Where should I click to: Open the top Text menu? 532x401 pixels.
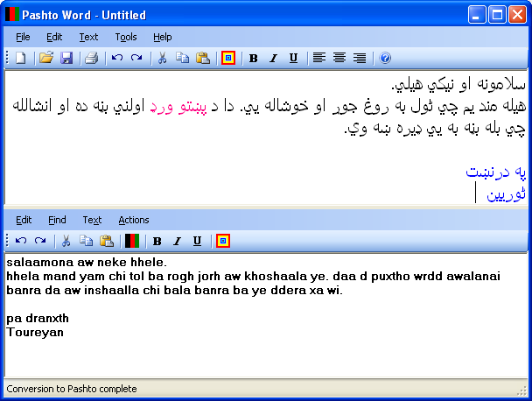tap(88, 37)
